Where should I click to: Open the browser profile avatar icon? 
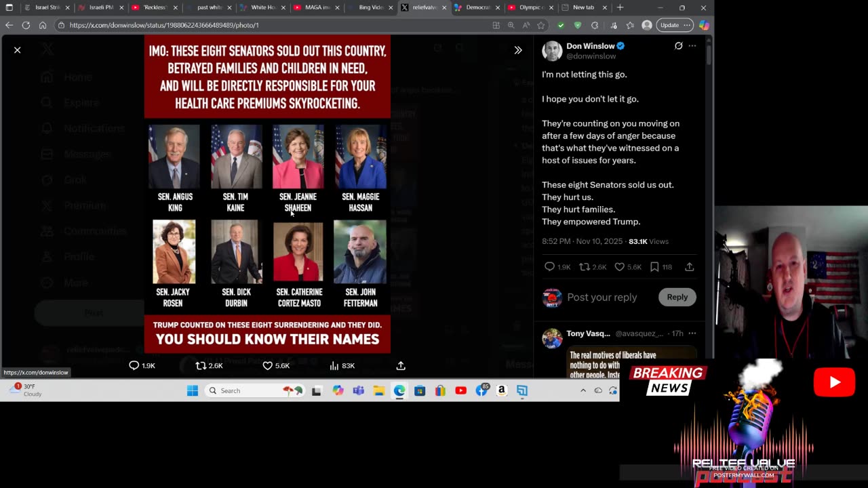pos(647,25)
